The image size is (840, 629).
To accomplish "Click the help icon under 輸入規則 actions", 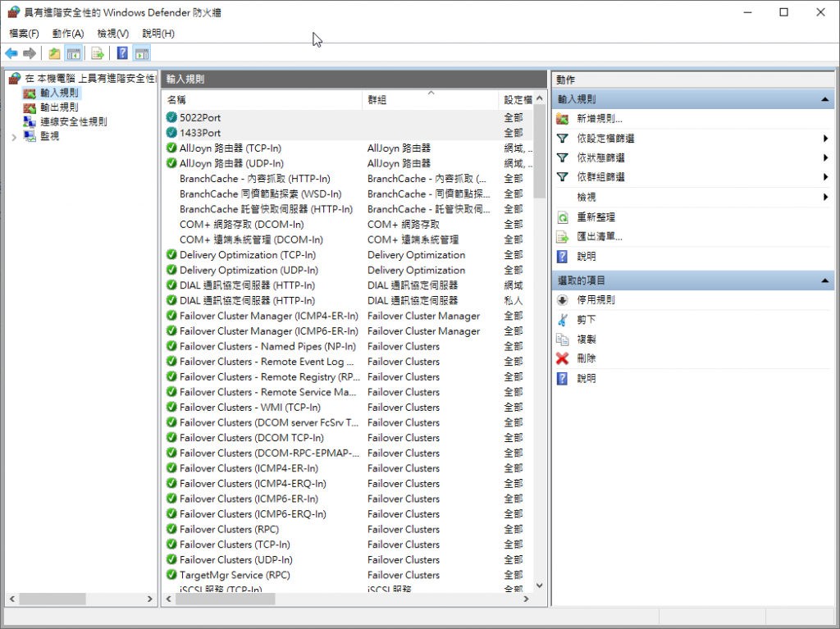I will 562,257.
